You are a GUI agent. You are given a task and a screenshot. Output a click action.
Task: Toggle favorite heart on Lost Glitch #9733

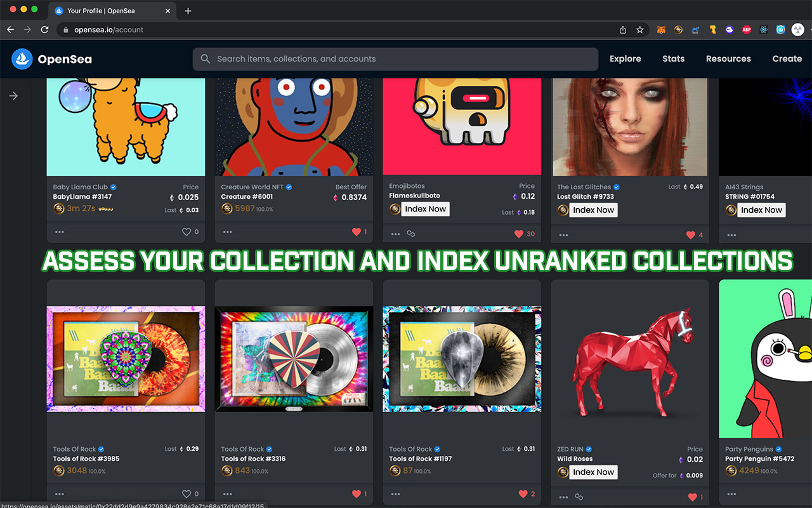click(x=691, y=235)
